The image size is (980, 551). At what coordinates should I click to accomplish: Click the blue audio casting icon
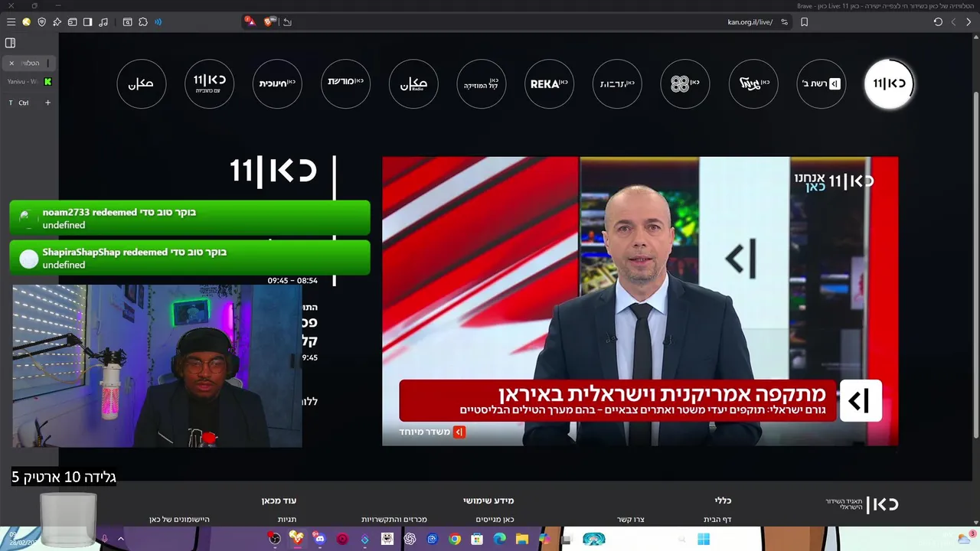tap(158, 22)
